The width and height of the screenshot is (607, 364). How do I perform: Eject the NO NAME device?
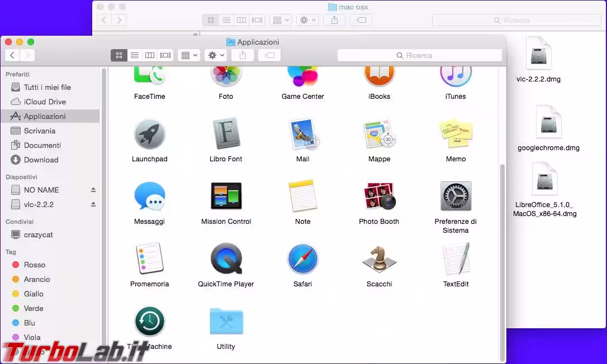(93, 190)
